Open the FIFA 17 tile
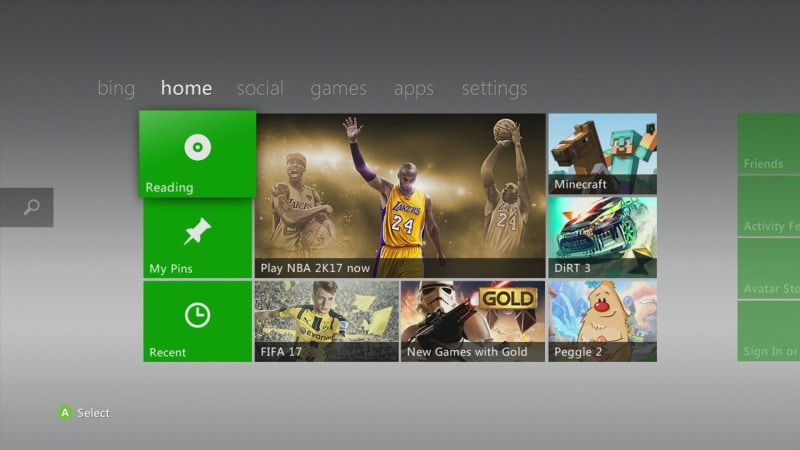Viewport: 800px width, 450px height. (327, 321)
